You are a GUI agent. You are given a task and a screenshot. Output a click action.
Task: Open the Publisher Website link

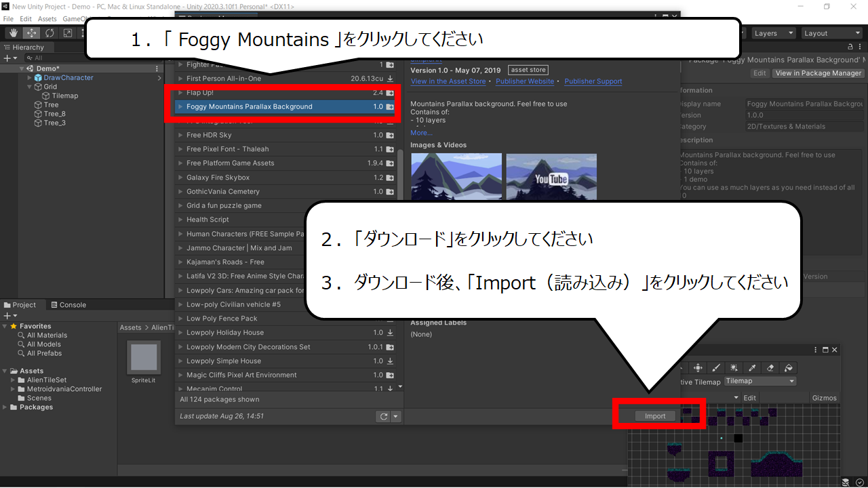coord(525,81)
